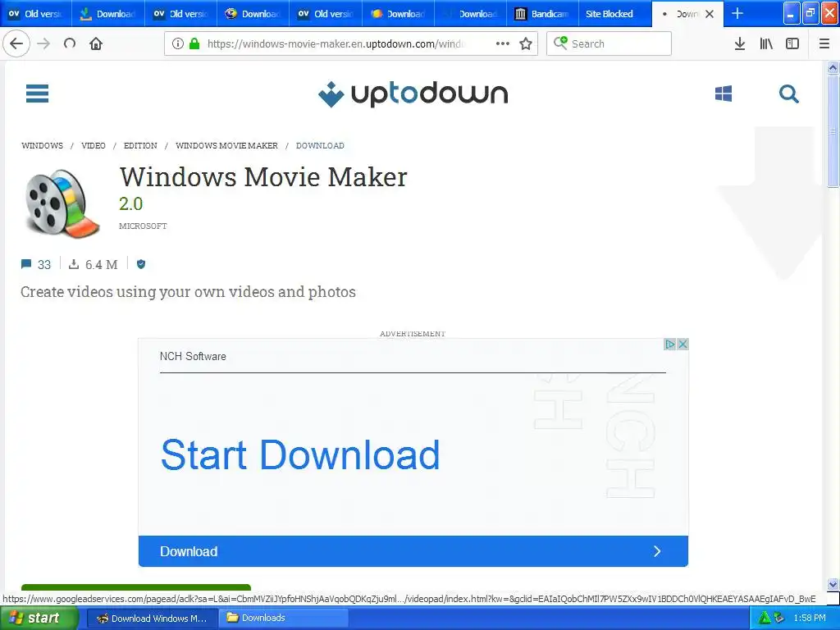Click the 1:58 PM system clock
The width and height of the screenshot is (840, 630).
[x=810, y=619]
